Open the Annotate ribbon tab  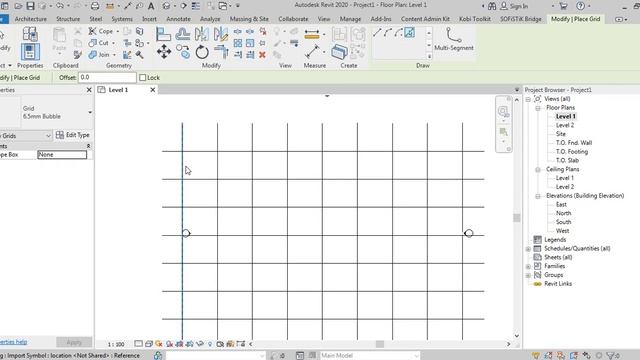click(178, 19)
